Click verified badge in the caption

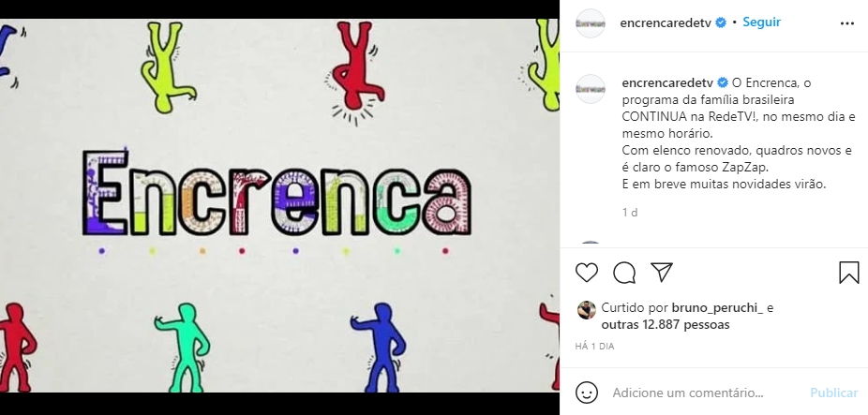(723, 83)
